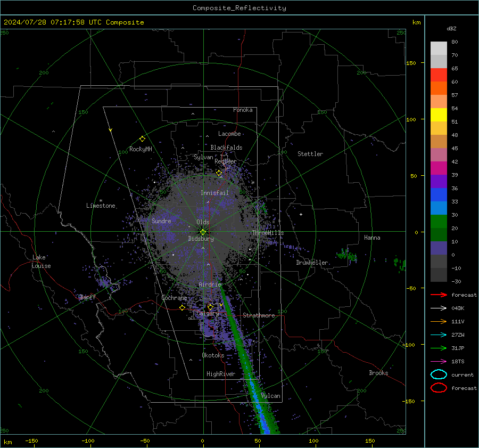Click the yellow radar-site diamond between Olds and Didsbury

(x=203, y=232)
